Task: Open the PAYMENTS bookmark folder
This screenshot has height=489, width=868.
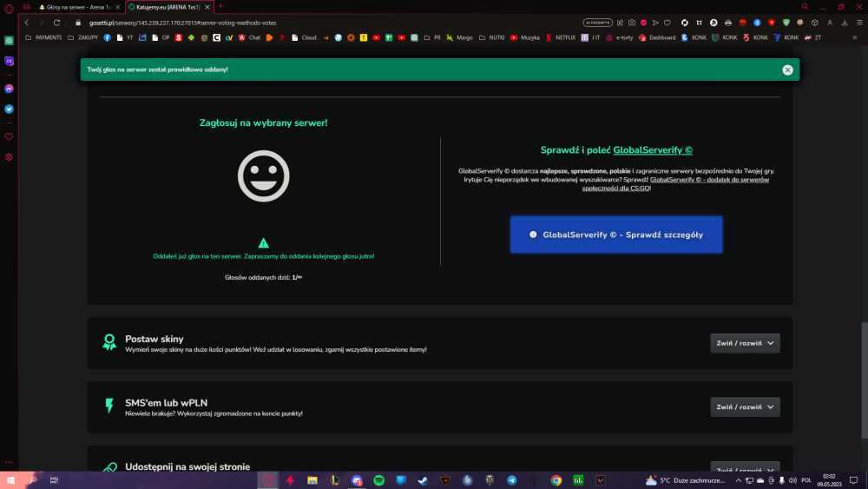Action: click(x=43, y=37)
